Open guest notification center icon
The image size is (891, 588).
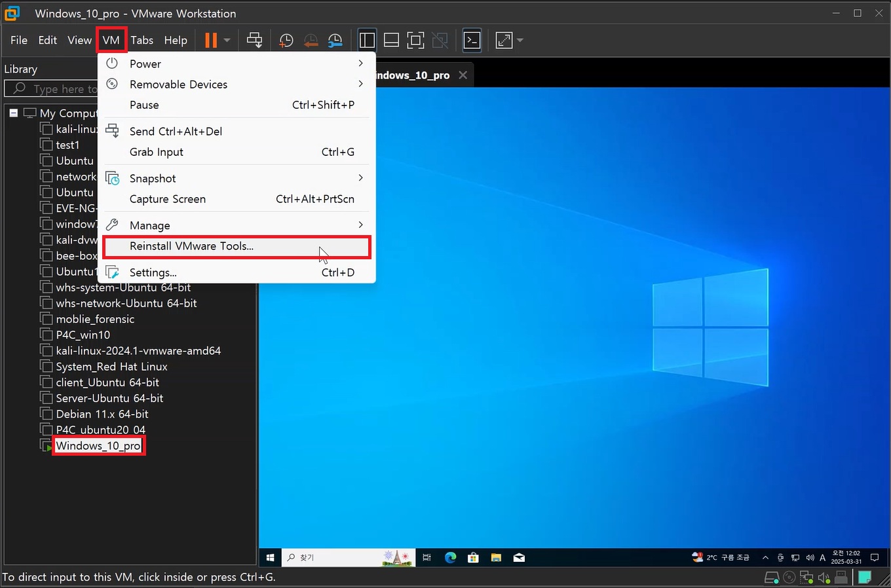874,558
